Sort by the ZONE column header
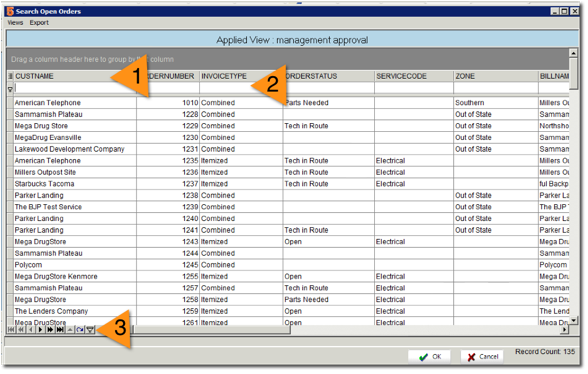The image size is (588, 374). 496,76
